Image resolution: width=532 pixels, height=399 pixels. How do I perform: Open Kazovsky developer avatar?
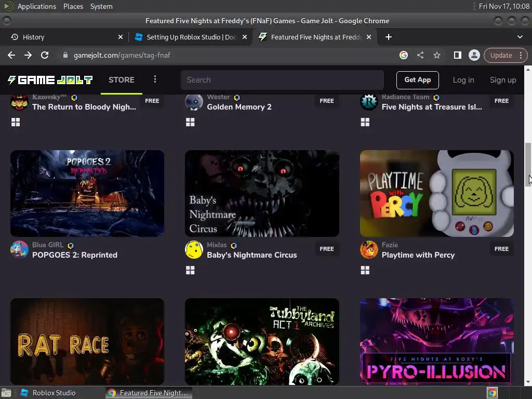(19, 102)
